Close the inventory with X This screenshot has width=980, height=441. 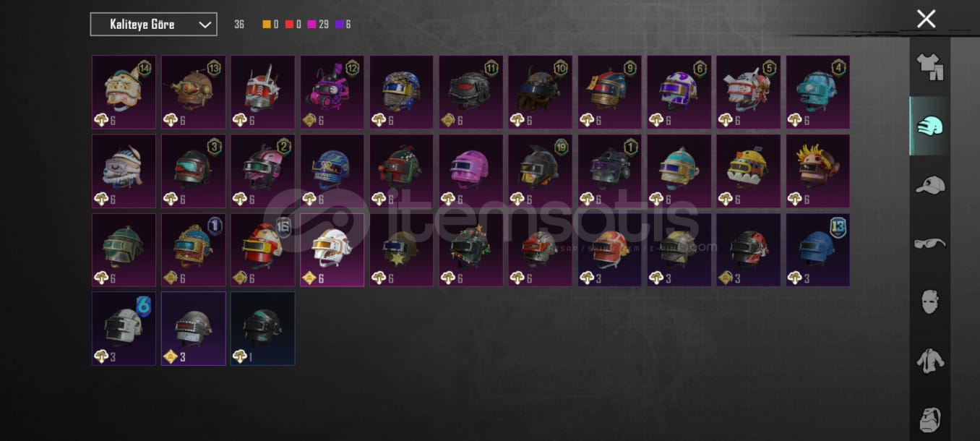pyautogui.click(x=926, y=19)
